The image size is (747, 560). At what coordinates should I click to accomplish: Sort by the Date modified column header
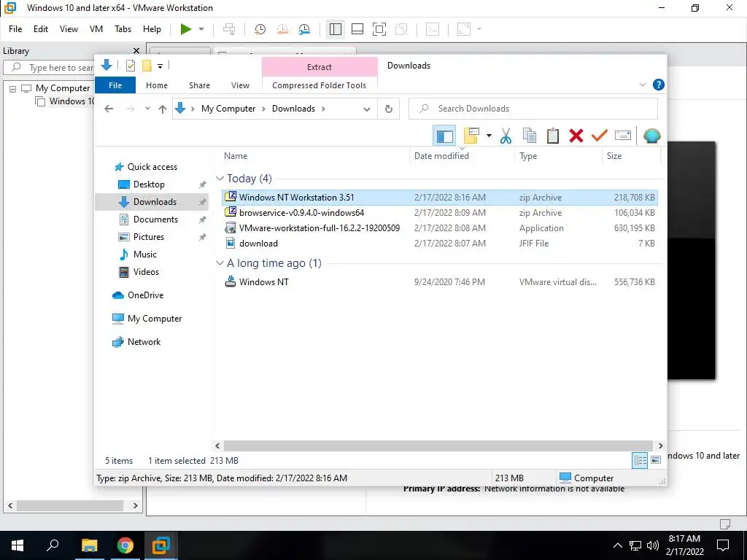[x=441, y=156]
